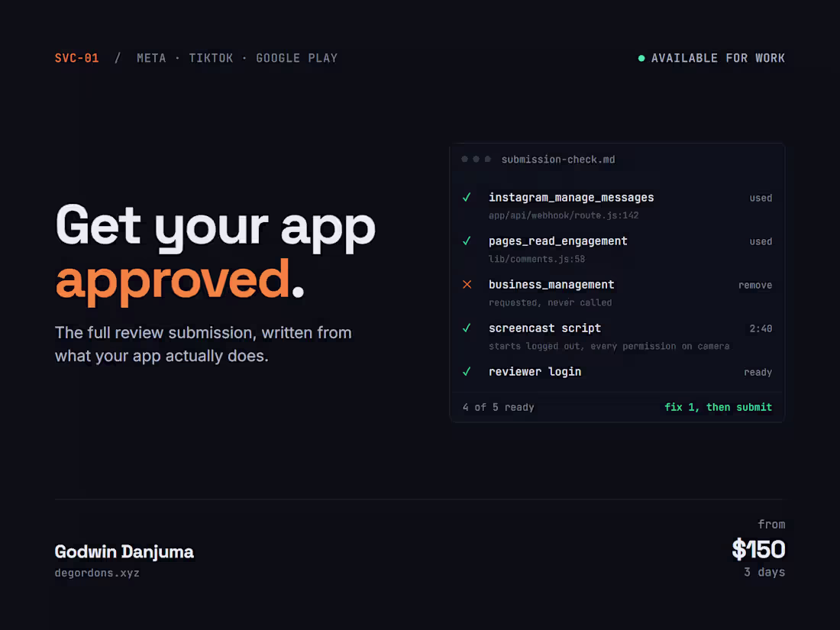This screenshot has width=840, height=630.
Task: Click the green check beside screencast script
Action: click(467, 328)
